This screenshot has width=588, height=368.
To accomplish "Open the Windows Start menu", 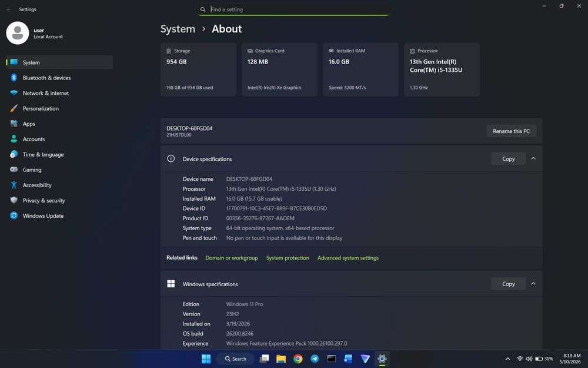I will pos(206,359).
